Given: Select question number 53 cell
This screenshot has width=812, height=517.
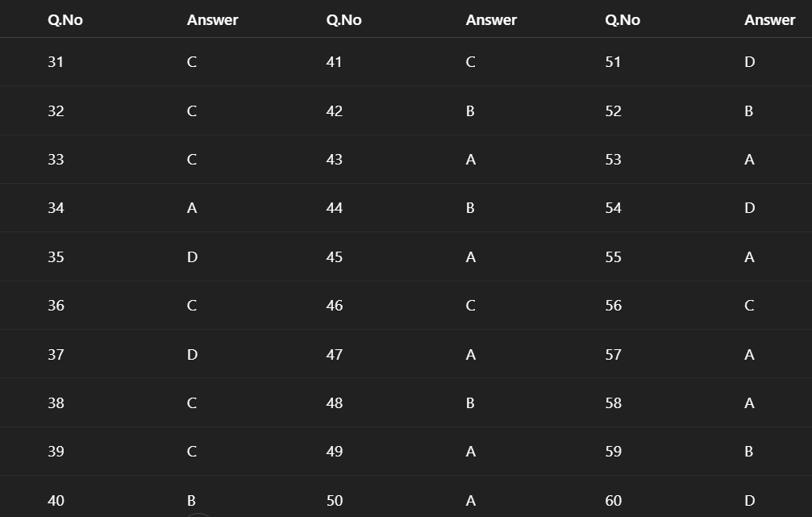Looking at the screenshot, I should pos(614,160).
